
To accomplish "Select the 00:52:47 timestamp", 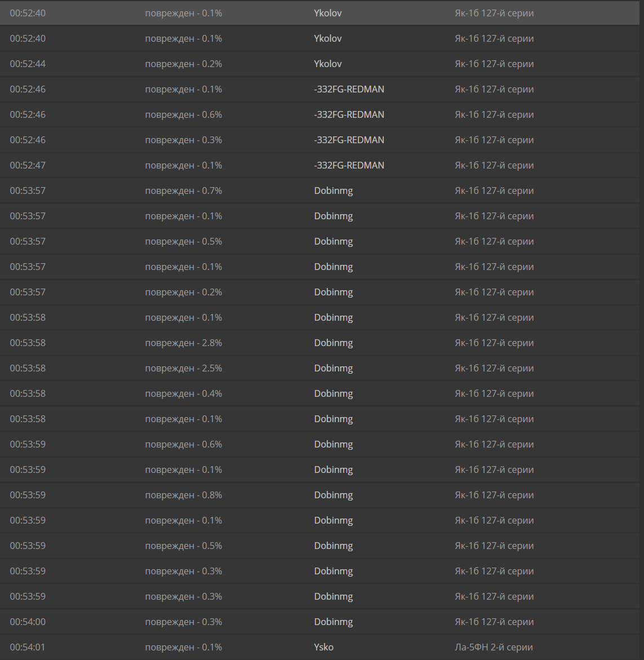I will point(28,165).
